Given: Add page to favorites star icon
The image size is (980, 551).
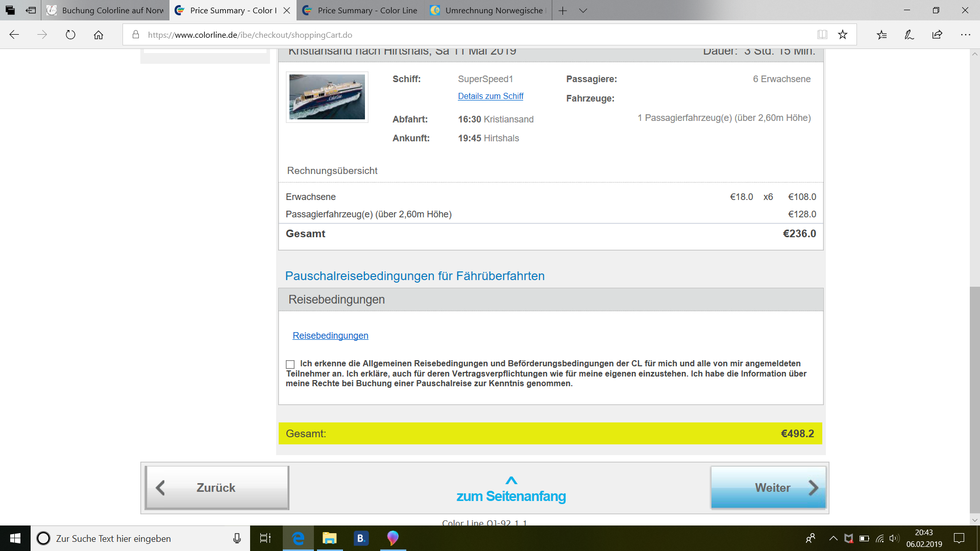Looking at the screenshot, I should (x=843, y=35).
